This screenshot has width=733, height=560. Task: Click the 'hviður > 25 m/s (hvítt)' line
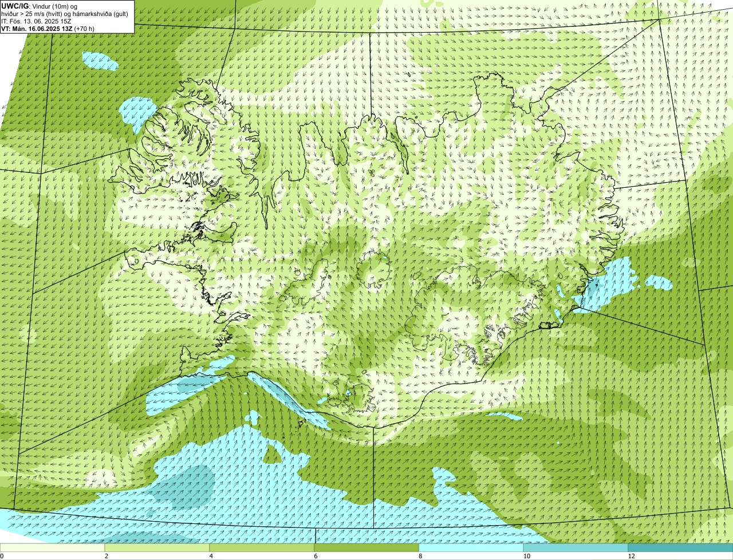65,14
